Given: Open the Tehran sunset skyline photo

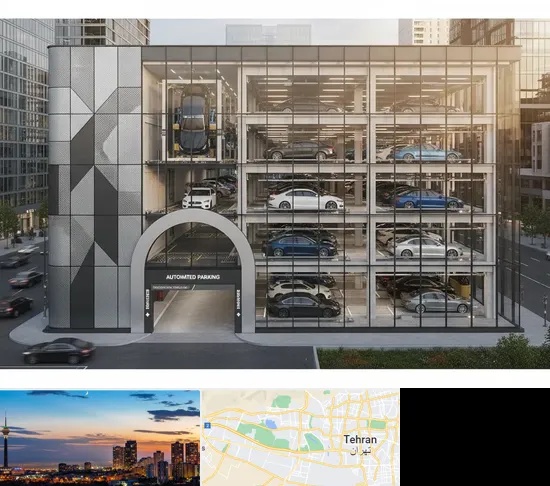Looking at the screenshot, I should click(x=100, y=437).
